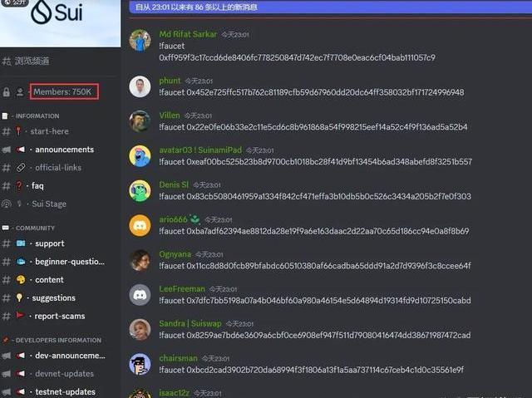Open the devnet-updates channel

[65, 374]
